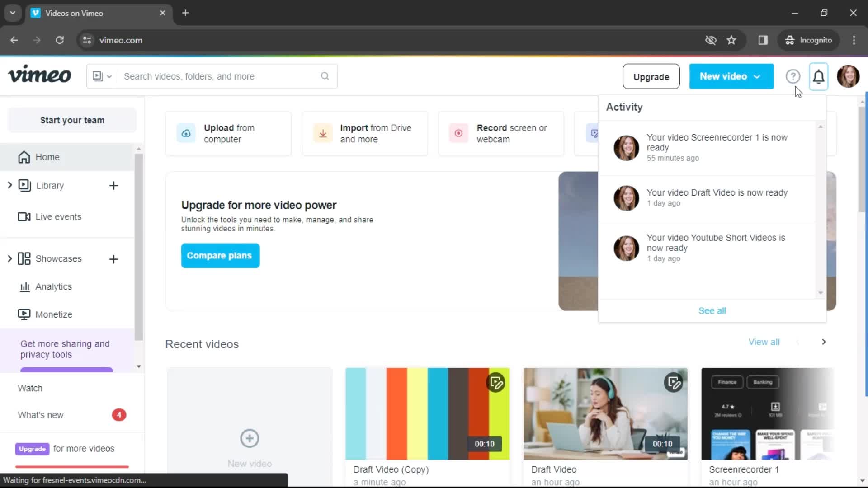The width and height of the screenshot is (868, 488).
Task: Click the plus icon next to Showcases
Action: tap(113, 259)
